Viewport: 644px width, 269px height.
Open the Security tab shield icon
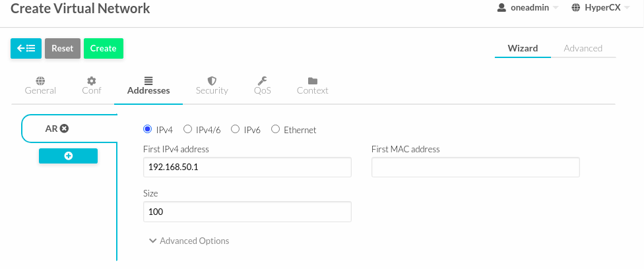(x=212, y=81)
